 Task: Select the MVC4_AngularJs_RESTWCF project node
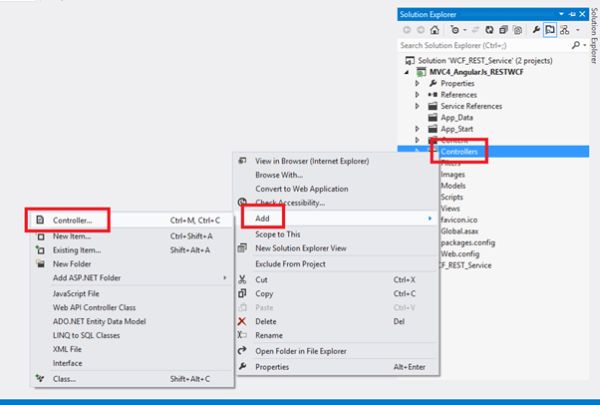click(x=476, y=72)
